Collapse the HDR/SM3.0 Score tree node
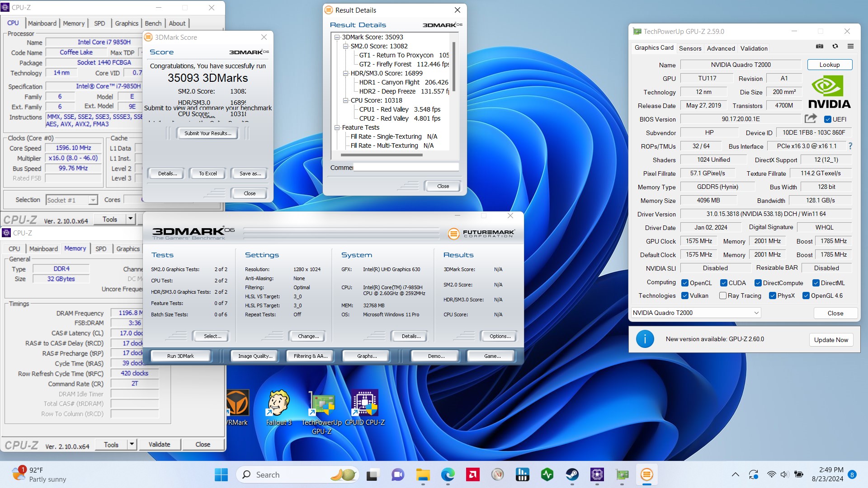Image resolution: width=868 pixels, height=488 pixels. tap(345, 73)
